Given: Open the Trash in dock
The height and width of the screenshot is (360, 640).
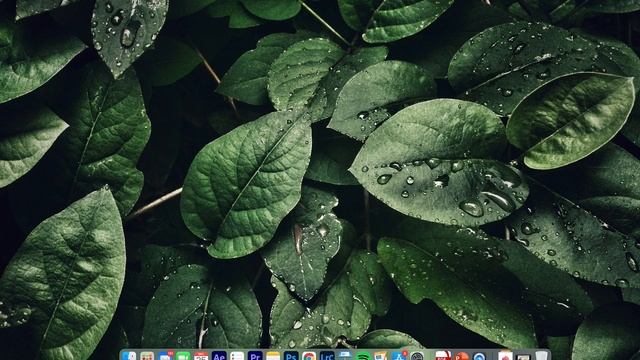Looking at the screenshot, I should click(541, 356).
